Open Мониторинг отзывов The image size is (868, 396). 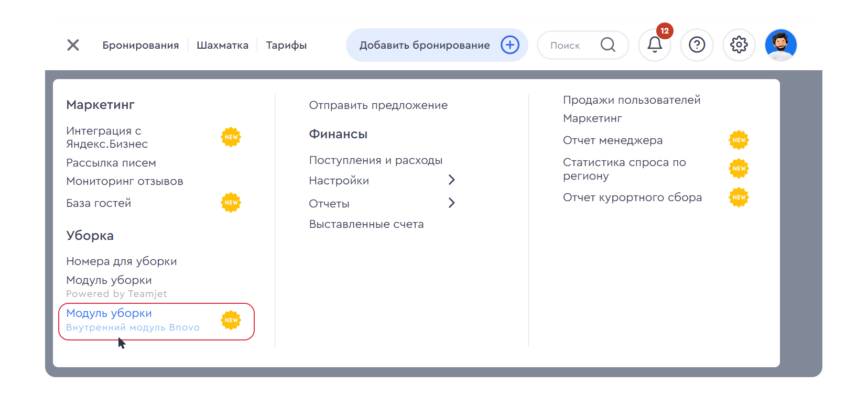(125, 181)
